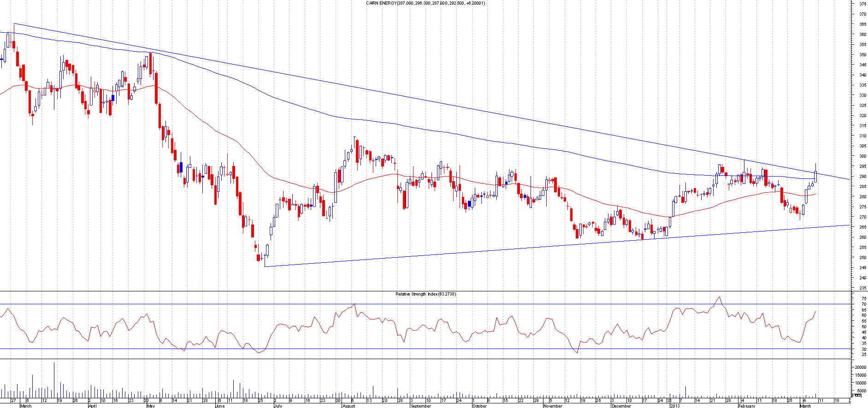868x408 pixels.
Task: Select the blue RSI 30 horizontal line
Action: pos(415,349)
